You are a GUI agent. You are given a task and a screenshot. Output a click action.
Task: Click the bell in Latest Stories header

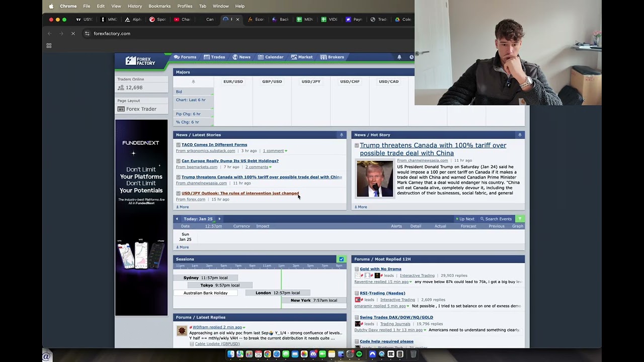click(x=342, y=135)
